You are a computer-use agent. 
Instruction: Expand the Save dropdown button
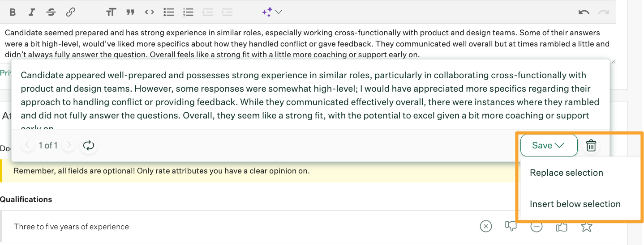pyautogui.click(x=549, y=145)
